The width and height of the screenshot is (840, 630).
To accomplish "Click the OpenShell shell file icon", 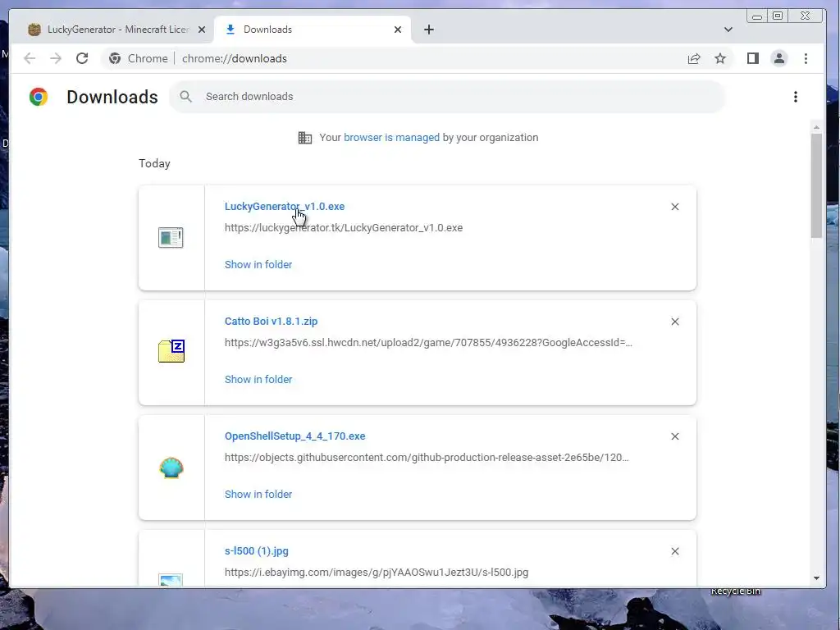I will click(x=171, y=468).
